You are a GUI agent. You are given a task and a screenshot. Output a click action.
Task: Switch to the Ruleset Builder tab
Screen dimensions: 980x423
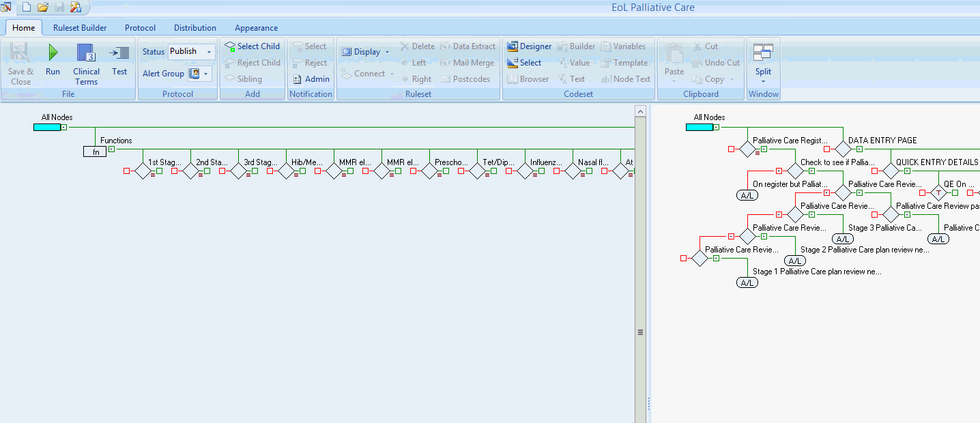(x=80, y=28)
